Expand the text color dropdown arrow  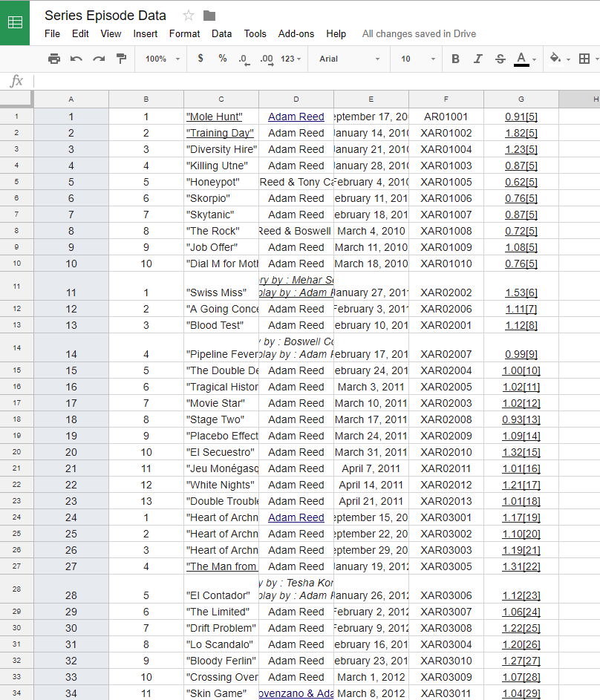tap(535, 59)
